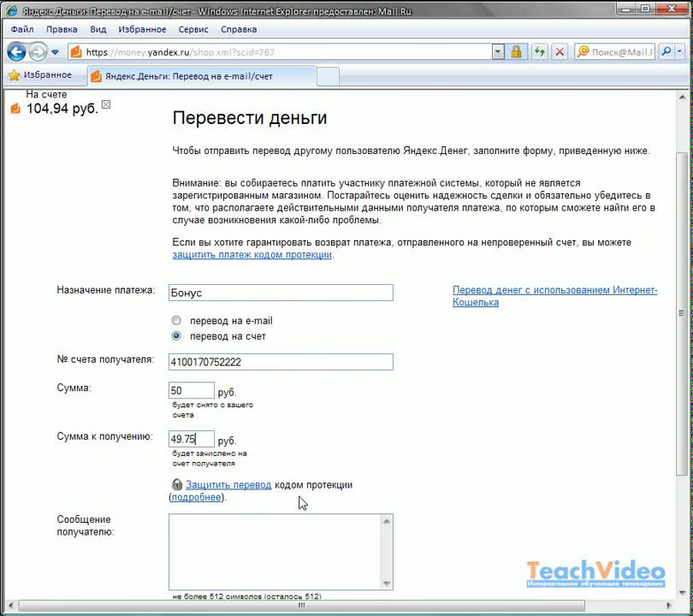Select the Яндекс.Деньги: Перевод на e-mail/счет tab
The height and width of the screenshot is (616, 693).
point(203,76)
